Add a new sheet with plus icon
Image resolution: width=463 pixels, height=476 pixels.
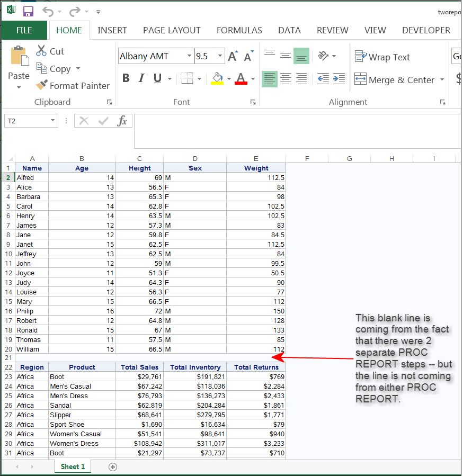tap(112, 466)
